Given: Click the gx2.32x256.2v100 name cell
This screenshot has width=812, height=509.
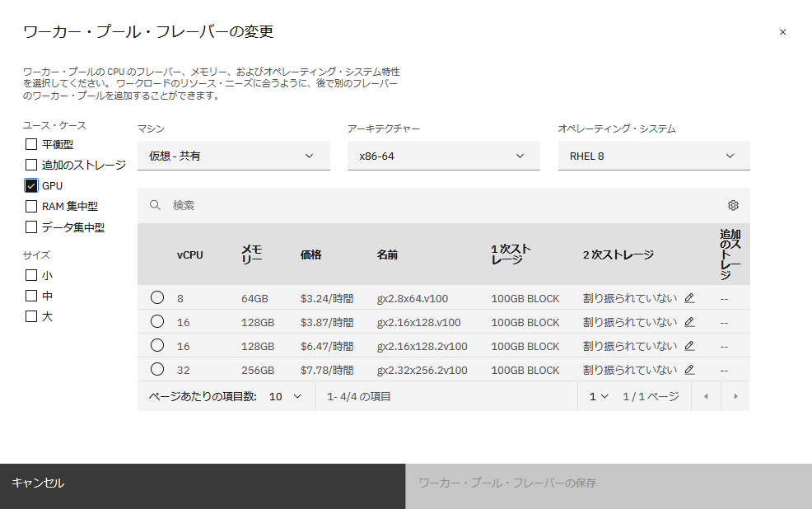Looking at the screenshot, I should point(422,371).
